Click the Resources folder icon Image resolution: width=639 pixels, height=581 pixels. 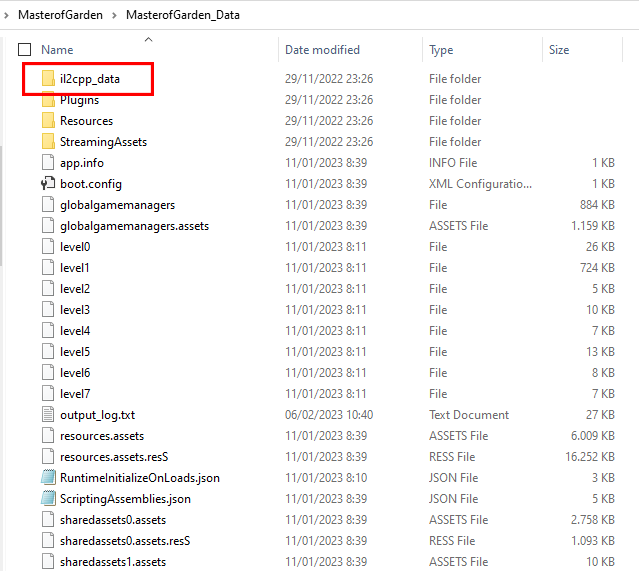48,120
